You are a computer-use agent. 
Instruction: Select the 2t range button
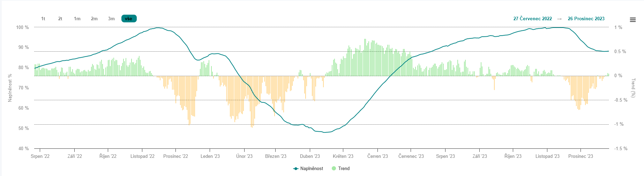coord(60,19)
